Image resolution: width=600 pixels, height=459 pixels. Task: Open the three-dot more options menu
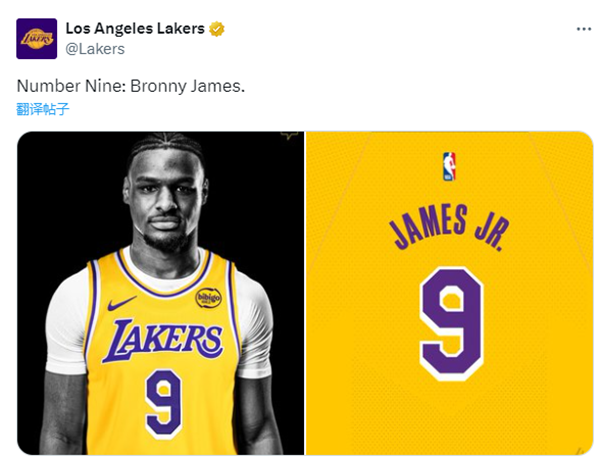(585, 30)
